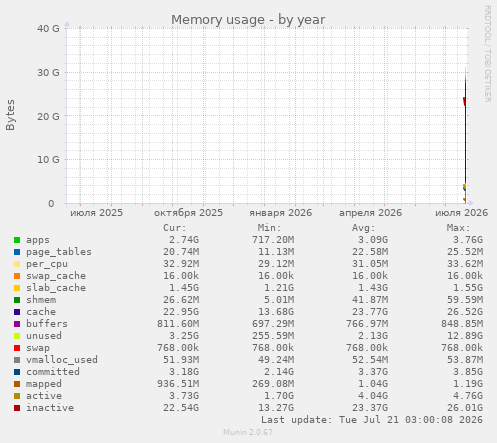Click the '40 G' y-axis label
This screenshot has height=443, width=497.
pyautogui.click(x=48, y=29)
